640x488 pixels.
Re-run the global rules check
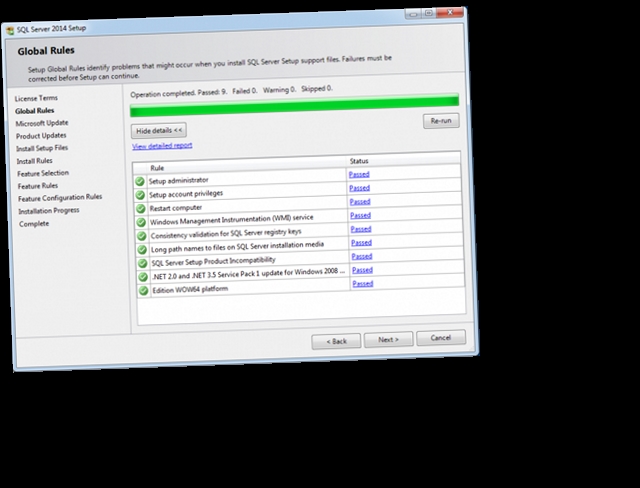[x=441, y=121]
